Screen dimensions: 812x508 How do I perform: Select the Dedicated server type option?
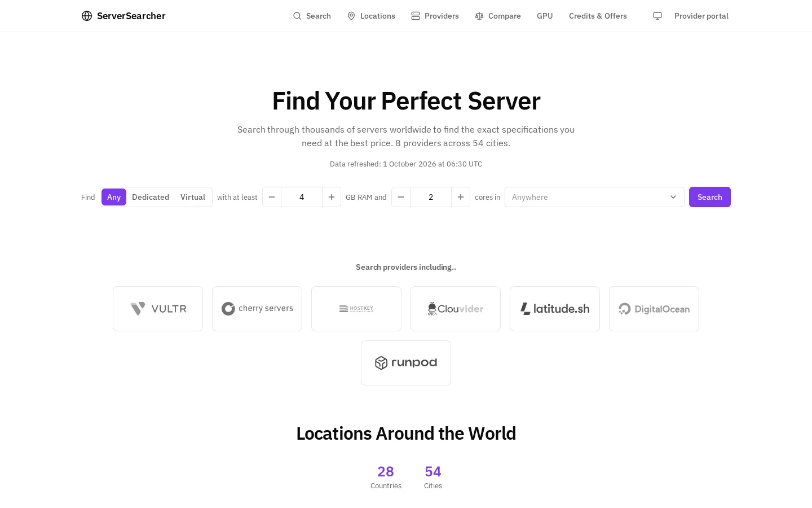tap(151, 197)
